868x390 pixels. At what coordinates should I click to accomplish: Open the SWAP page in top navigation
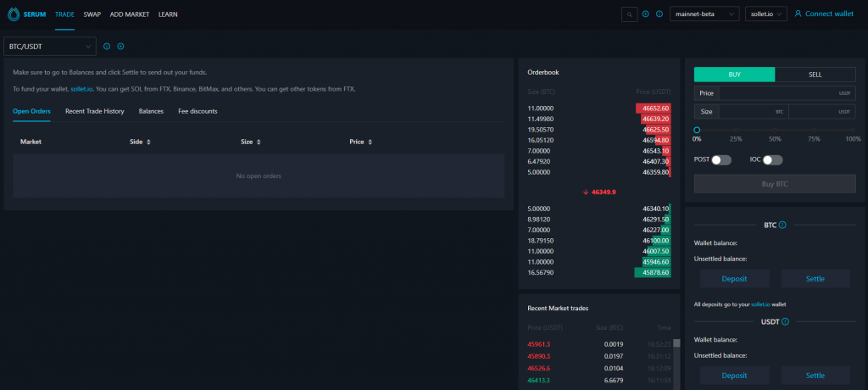[92, 14]
